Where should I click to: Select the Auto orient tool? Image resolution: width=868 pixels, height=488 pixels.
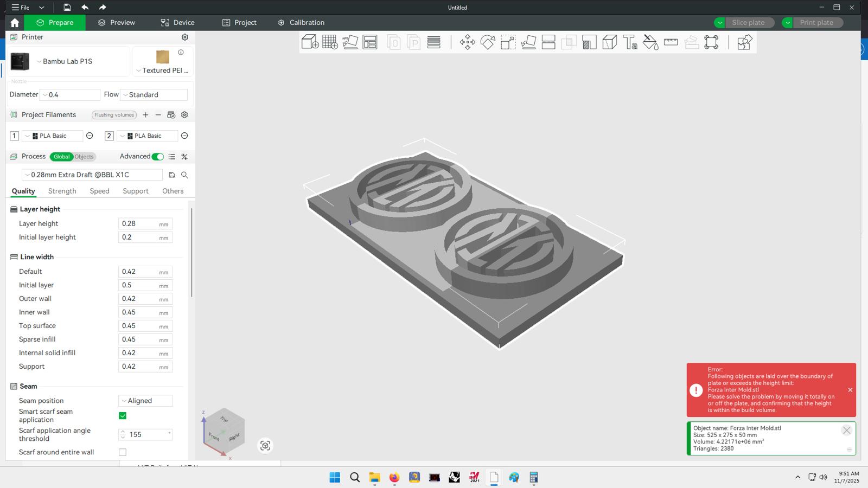[x=350, y=42]
